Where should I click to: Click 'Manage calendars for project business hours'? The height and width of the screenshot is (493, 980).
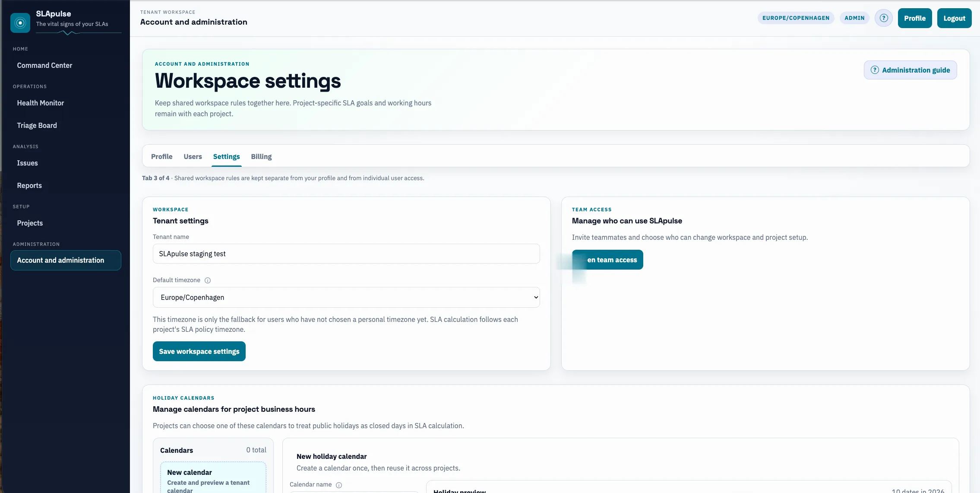coord(234,409)
